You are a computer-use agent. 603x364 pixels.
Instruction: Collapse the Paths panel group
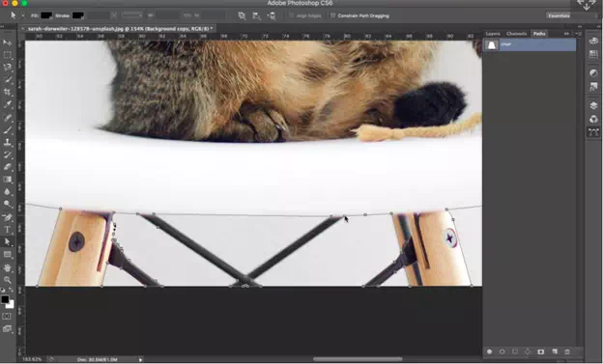(566, 34)
